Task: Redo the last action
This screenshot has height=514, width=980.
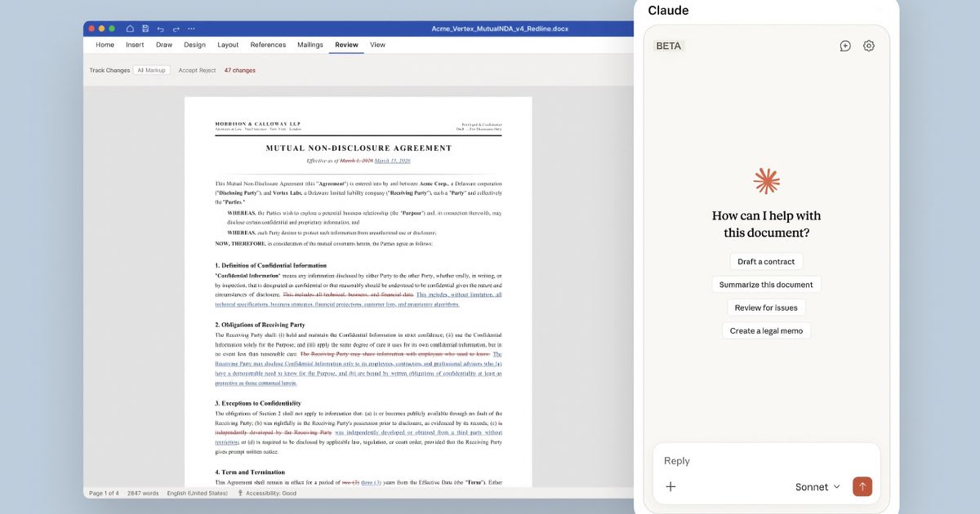Action: point(175,28)
